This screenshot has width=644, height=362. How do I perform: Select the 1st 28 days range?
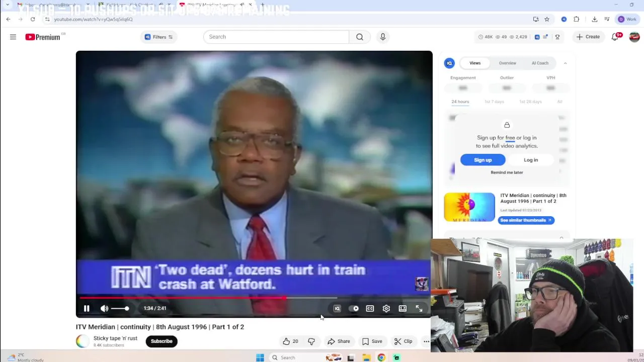pyautogui.click(x=530, y=102)
